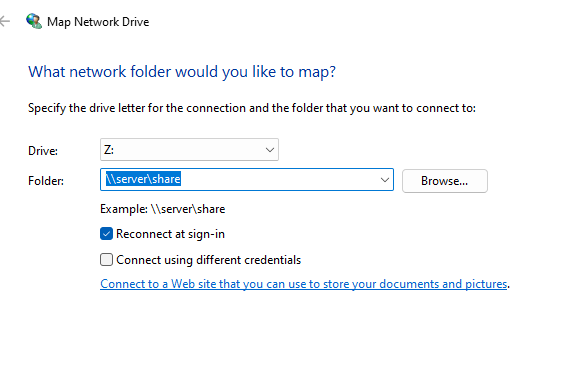Open the Connect to a Web site link
The height and width of the screenshot is (379, 580).
click(303, 284)
